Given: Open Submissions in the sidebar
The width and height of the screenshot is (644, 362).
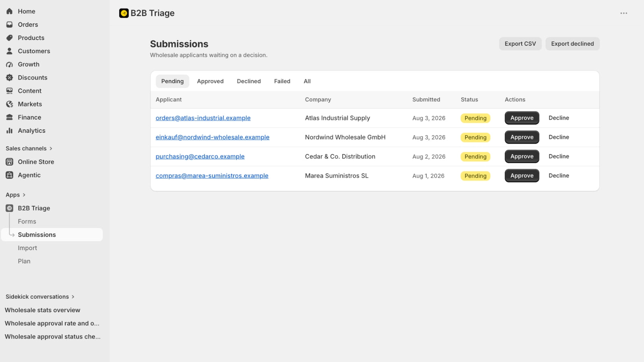Looking at the screenshot, I should tap(52, 235).
